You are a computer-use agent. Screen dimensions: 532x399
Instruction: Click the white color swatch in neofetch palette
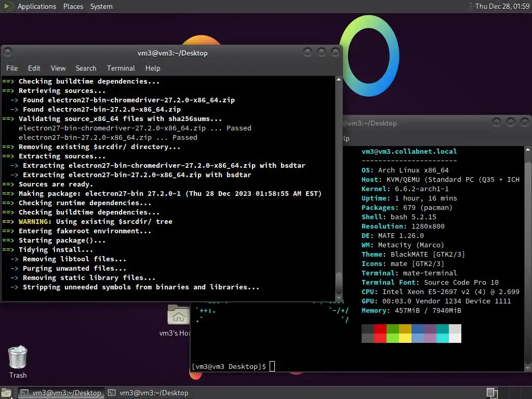tap(455, 334)
